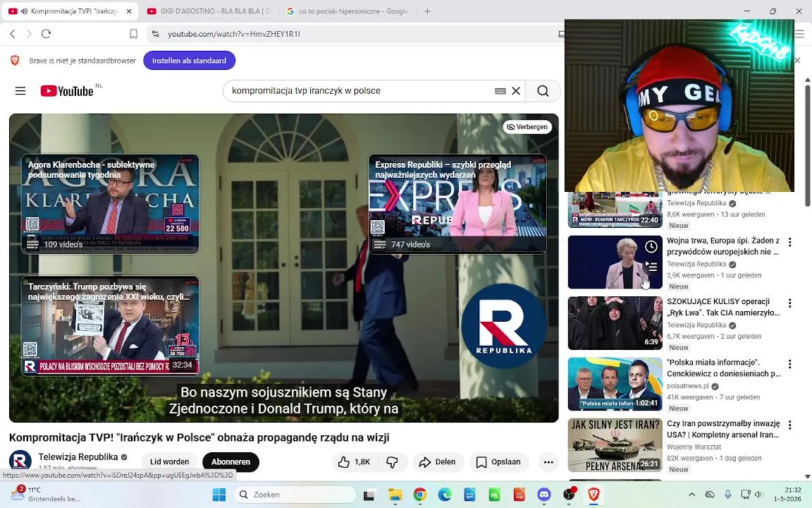Toggle Abonneren subscription button
This screenshot has height=508, width=812.
(230, 462)
